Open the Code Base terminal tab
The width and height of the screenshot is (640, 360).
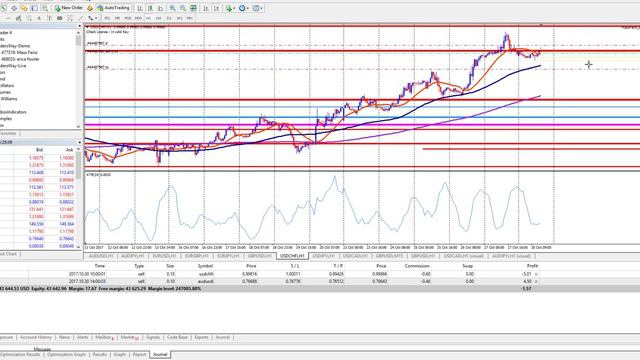pos(177,337)
